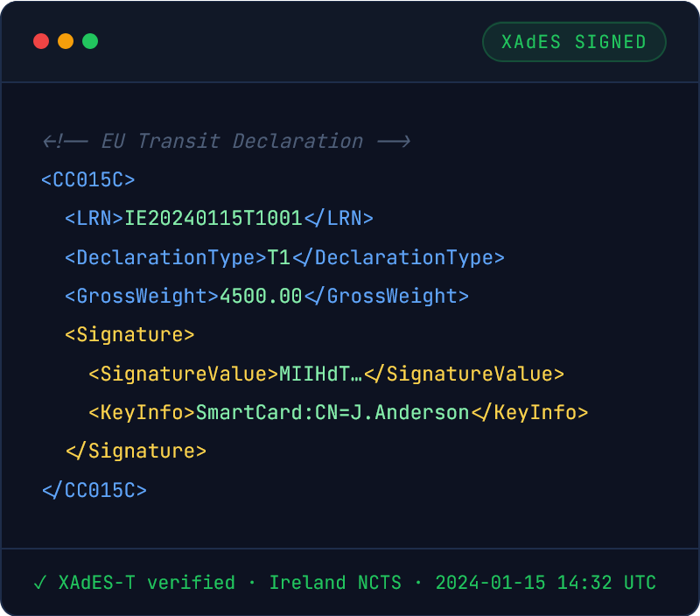
Task: Click the opening GrossWeight tag
Action: coord(142,296)
